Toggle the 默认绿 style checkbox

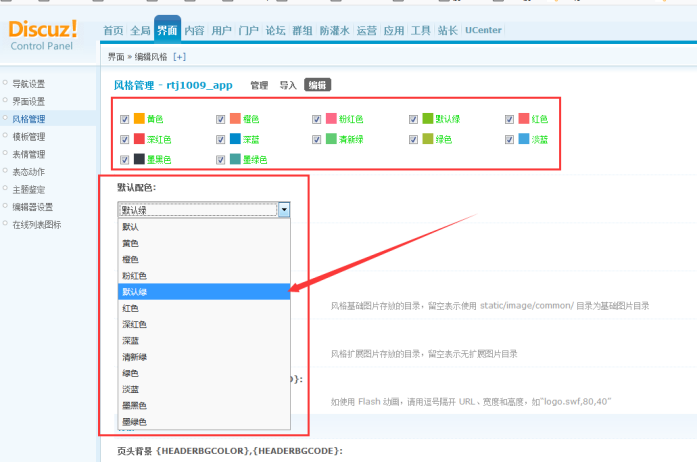click(413, 119)
